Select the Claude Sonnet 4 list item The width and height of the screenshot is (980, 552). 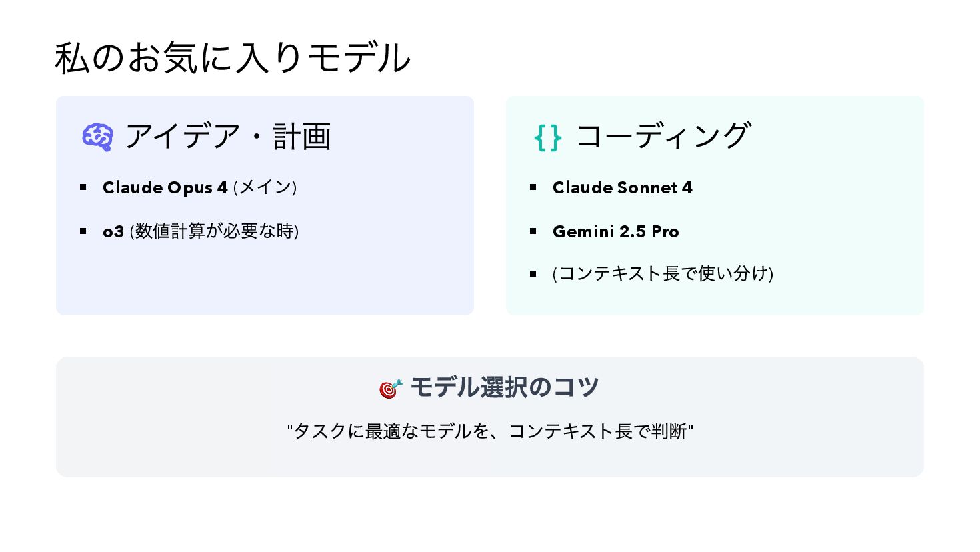(x=622, y=187)
